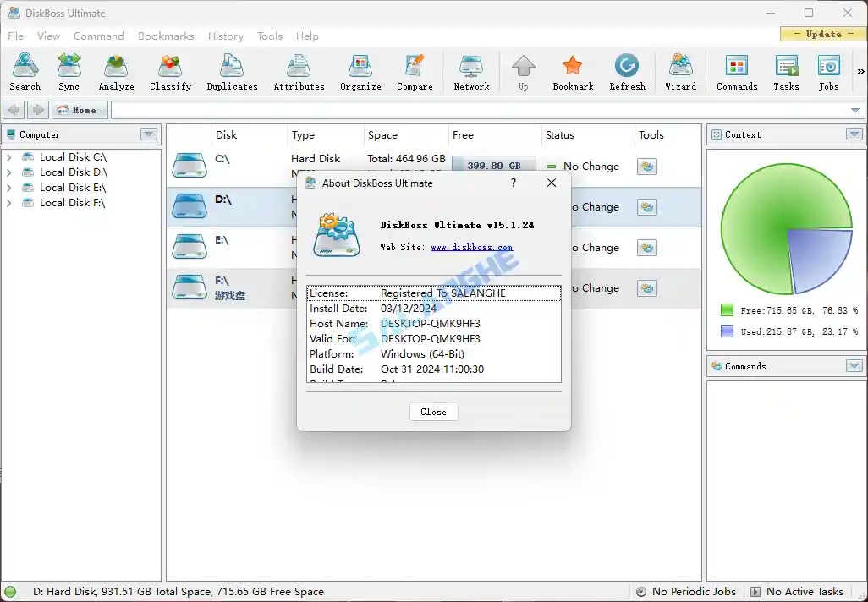
Task: Open the Help menu
Action: tap(307, 36)
